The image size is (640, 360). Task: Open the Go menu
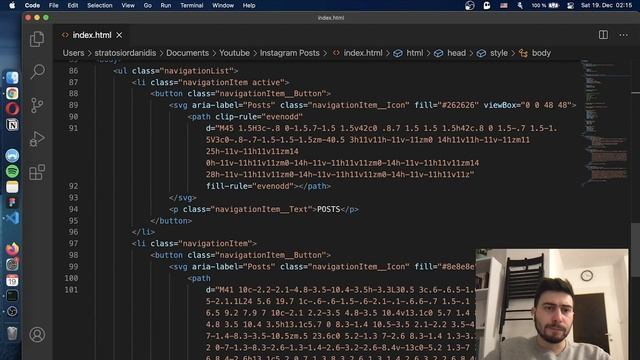(x=148, y=5)
